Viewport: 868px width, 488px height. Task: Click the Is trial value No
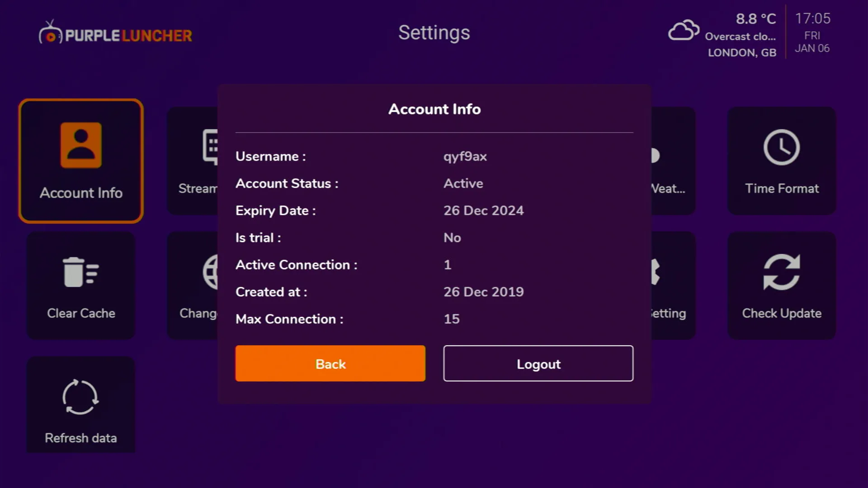tap(452, 238)
